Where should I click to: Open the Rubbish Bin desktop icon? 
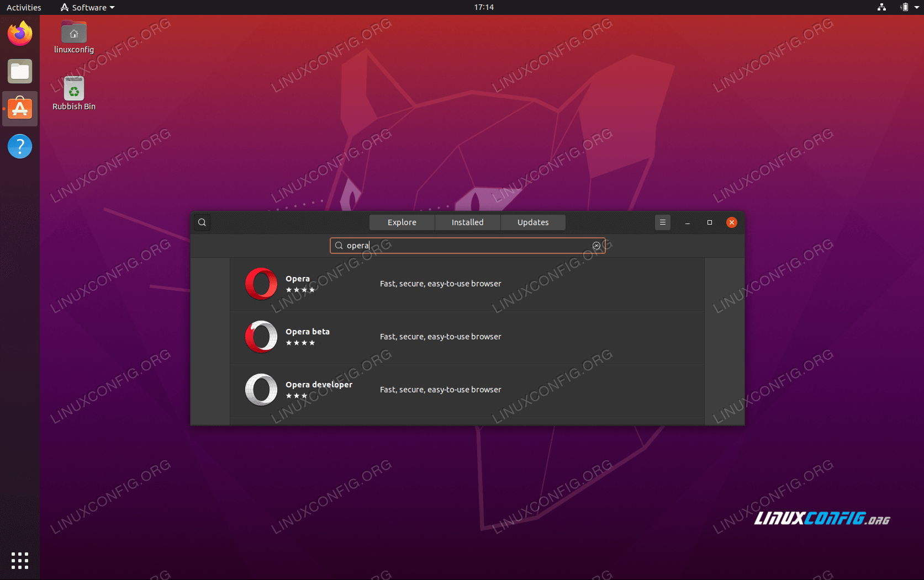coord(74,94)
